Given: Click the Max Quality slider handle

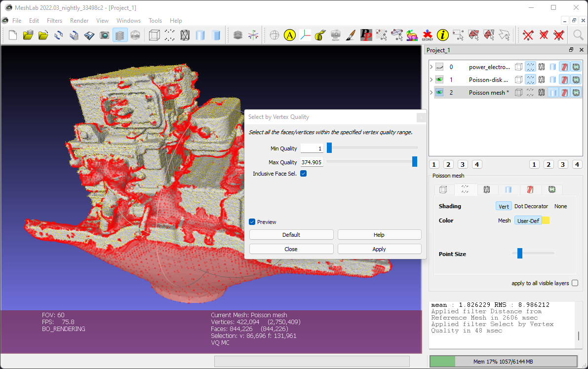Looking at the screenshot, I should point(414,161).
